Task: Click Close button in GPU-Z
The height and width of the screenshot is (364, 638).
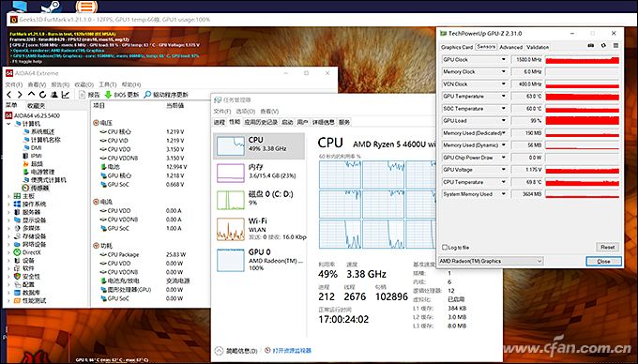Action: [603, 261]
